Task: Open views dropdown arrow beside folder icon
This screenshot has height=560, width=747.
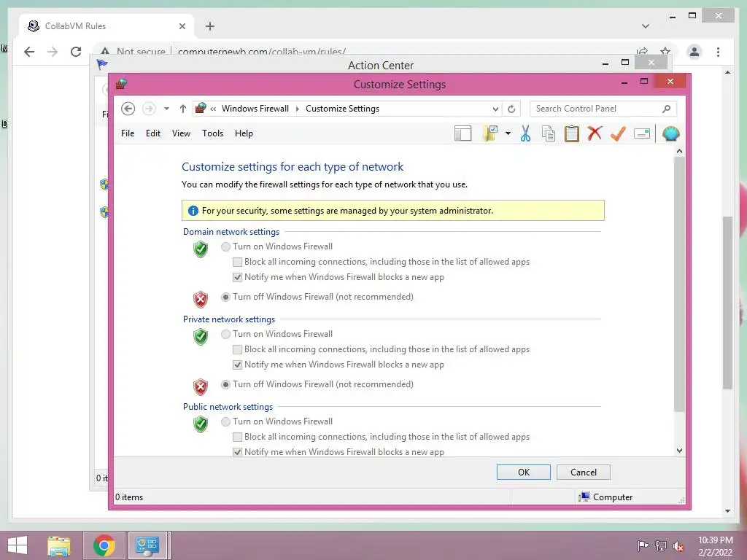Action: click(508, 134)
